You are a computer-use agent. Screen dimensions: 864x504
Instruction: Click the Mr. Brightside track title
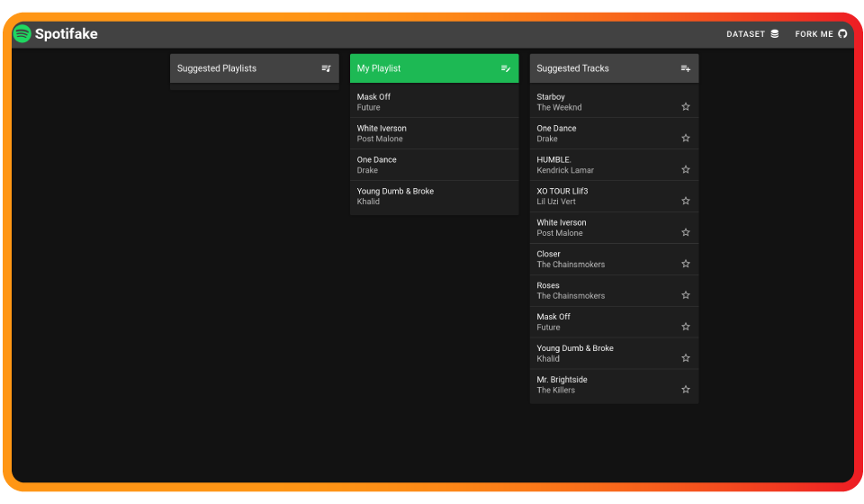[x=562, y=380]
